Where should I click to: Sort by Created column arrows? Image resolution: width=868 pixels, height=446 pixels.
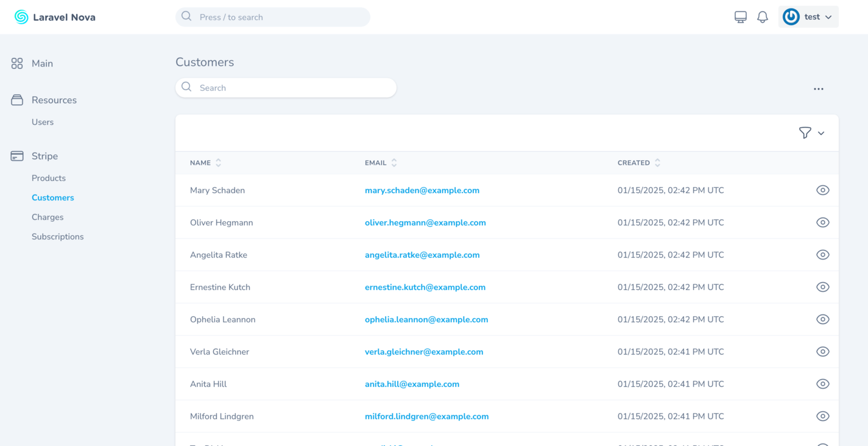click(657, 163)
